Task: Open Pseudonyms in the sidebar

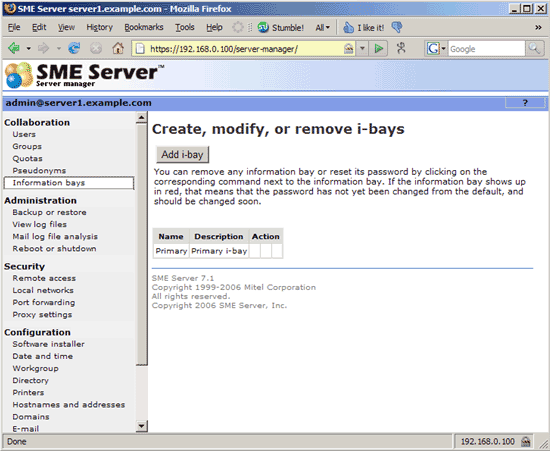Action: [39, 170]
